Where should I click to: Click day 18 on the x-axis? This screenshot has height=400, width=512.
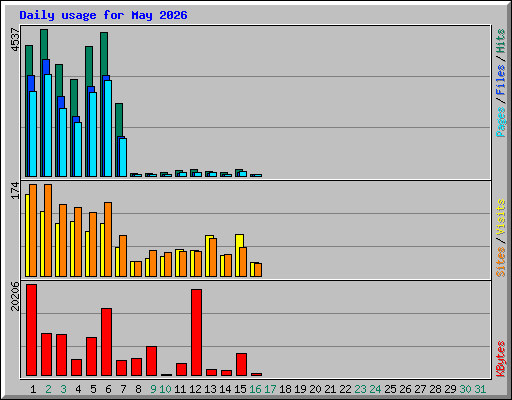[x=285, y=389]
